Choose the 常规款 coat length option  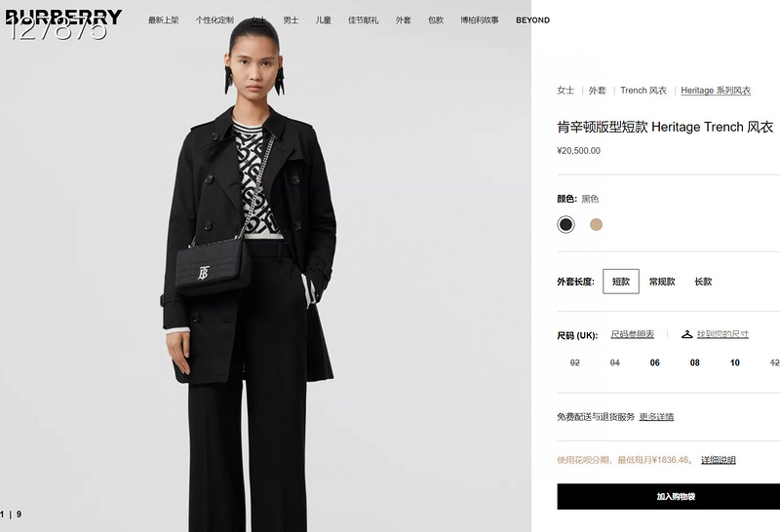pos(662,282)
